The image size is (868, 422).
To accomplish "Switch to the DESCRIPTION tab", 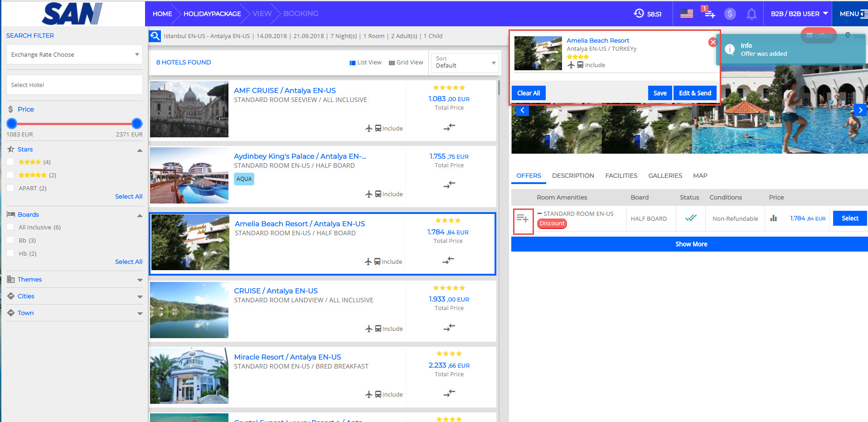I will click(573, 176).
